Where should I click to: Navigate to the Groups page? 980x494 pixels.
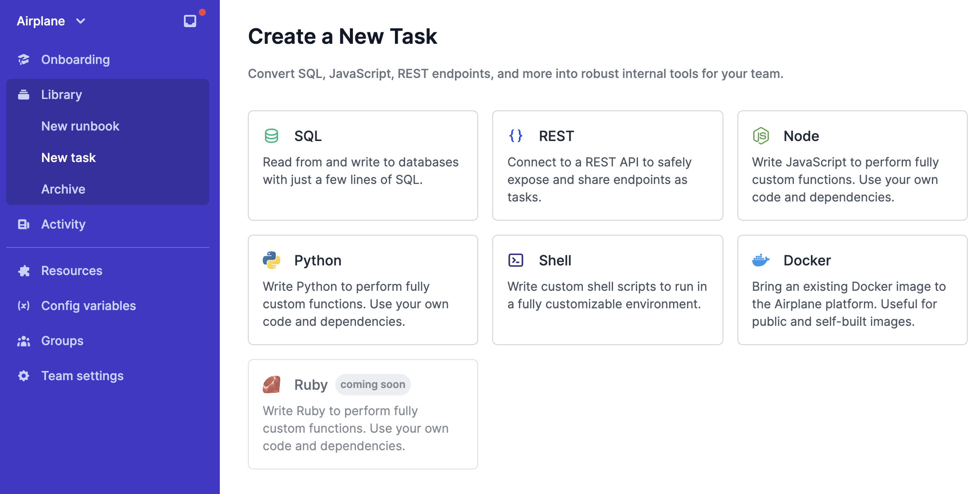click(62, 341)
